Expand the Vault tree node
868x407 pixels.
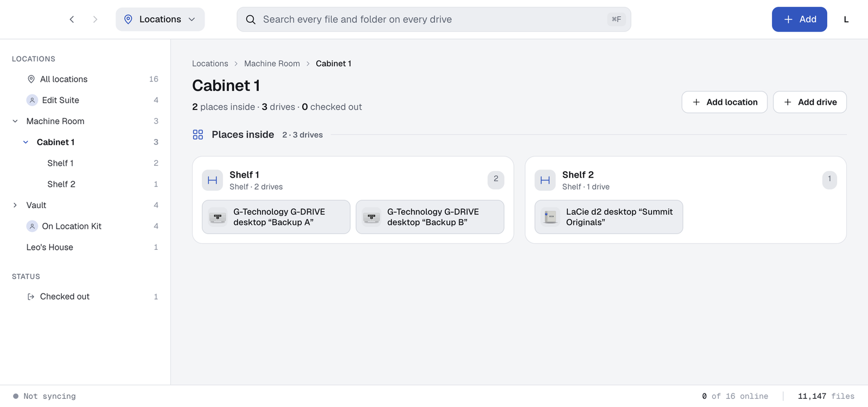[15, 205]
